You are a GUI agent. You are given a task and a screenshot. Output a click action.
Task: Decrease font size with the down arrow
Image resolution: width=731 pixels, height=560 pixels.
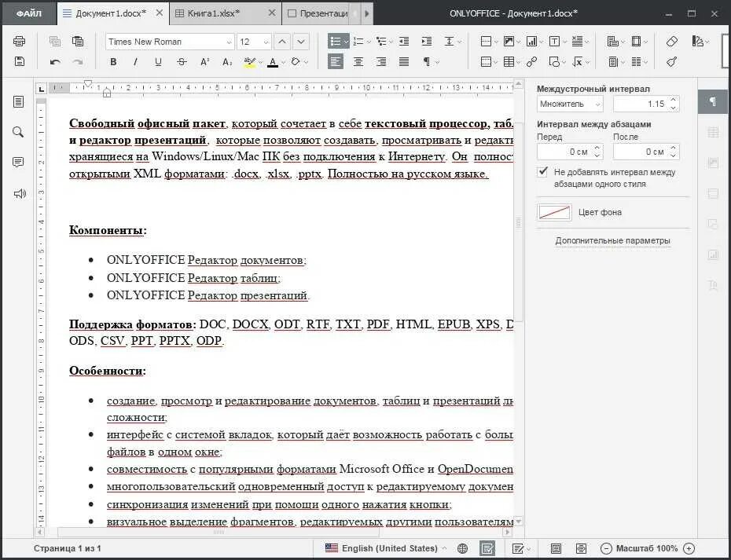(x=301, y=42)
